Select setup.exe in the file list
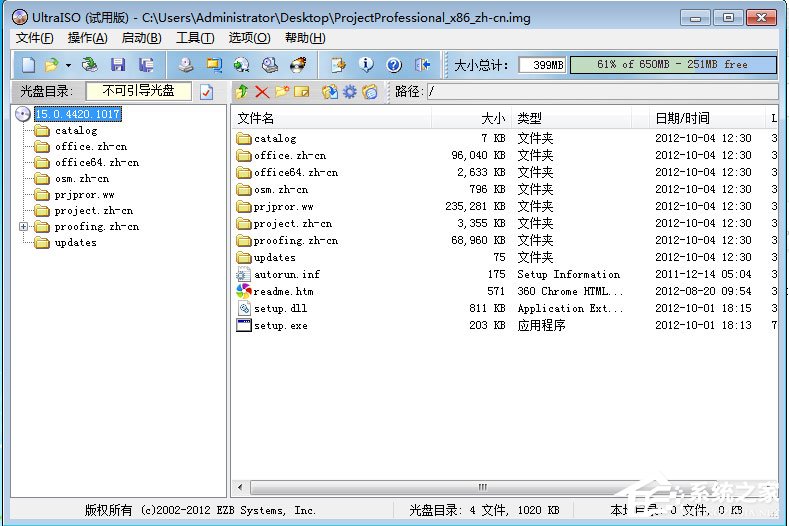 (281, 325)
